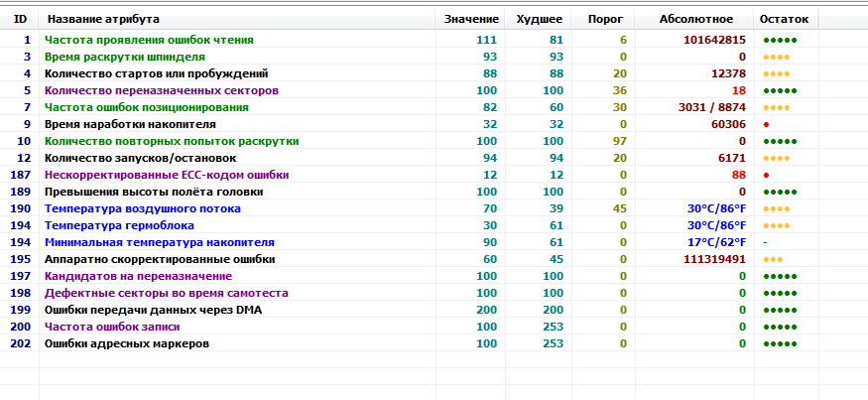Screen dimensions: 868x400
Task: Click yellow dots for Температура воздушного потока
Action: pos(777,208)
